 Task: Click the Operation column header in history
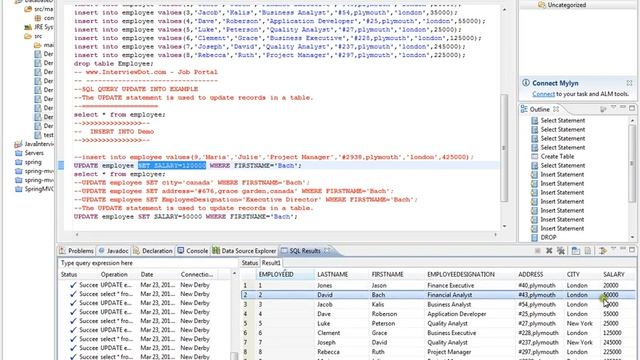click(x=118, y=274)
